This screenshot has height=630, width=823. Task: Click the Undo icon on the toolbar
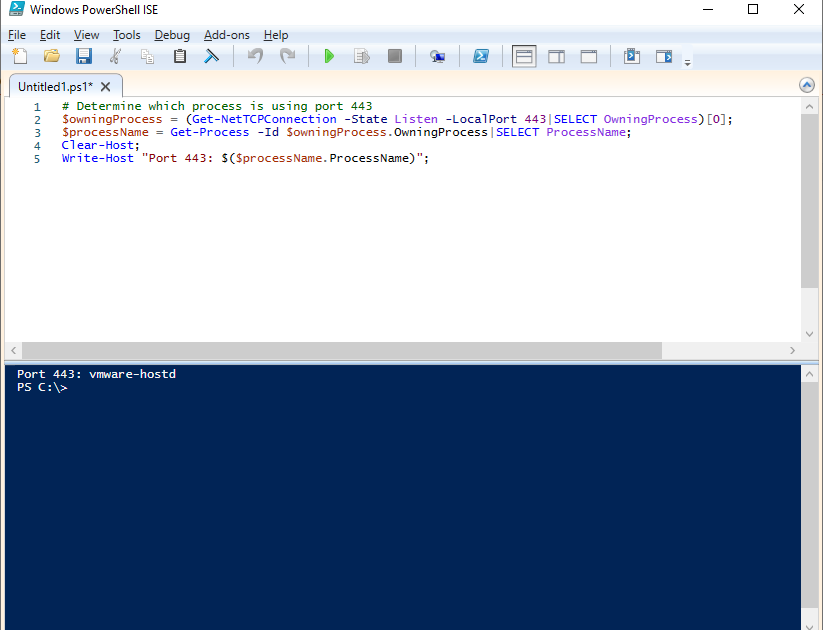(x=257, y=56)
